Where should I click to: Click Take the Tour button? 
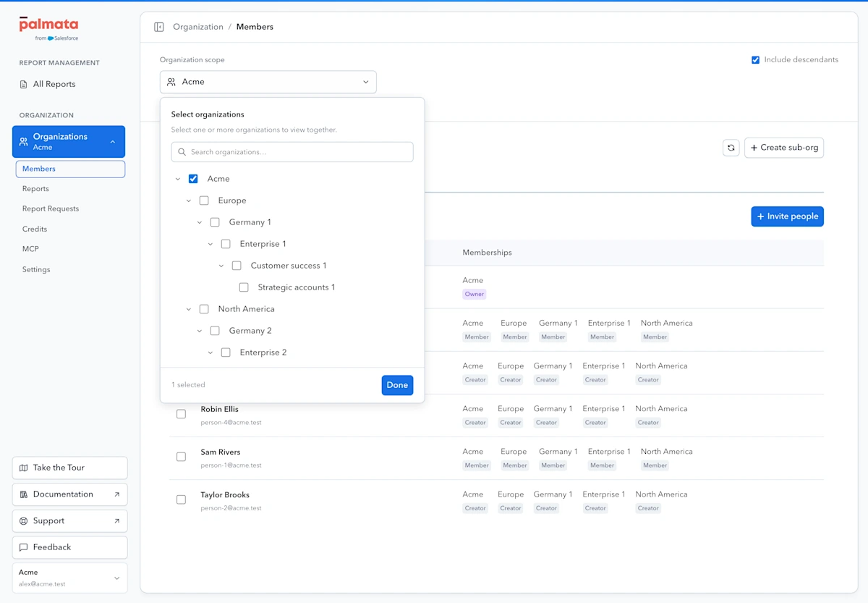click(69, 468)
